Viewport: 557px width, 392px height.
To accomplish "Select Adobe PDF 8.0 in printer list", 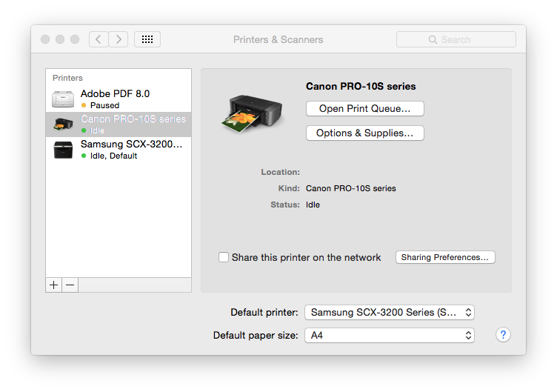I will pos(115,94).
